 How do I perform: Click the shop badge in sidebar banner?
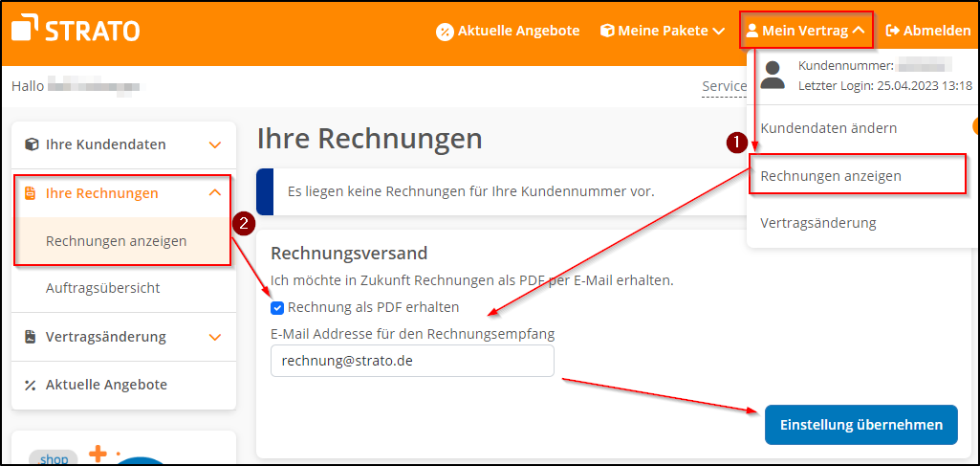(54, 458)
